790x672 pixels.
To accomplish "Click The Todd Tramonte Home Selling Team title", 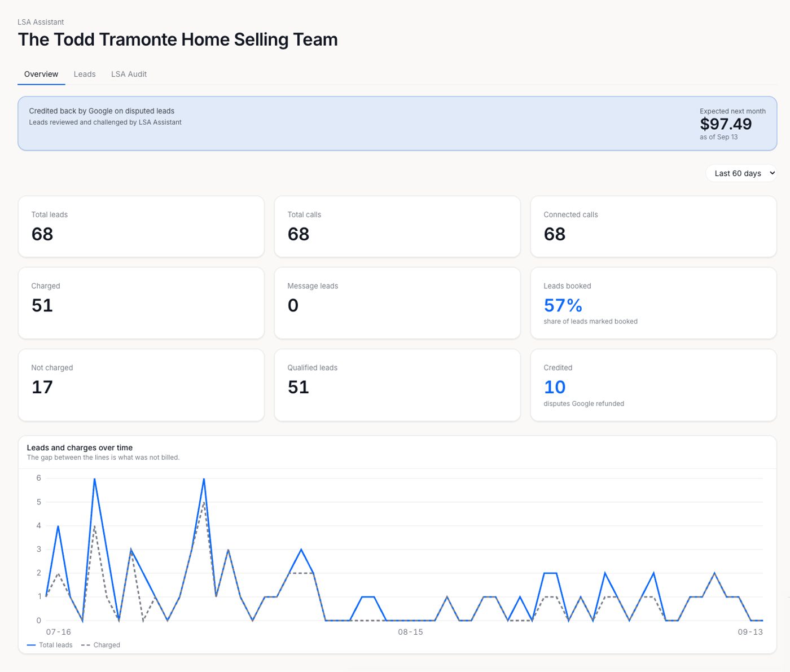I will point(178,39).
